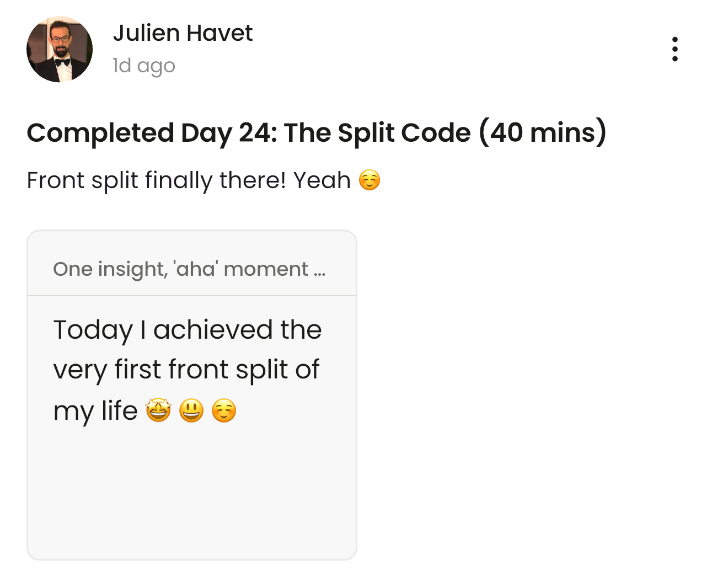This screenshot has width=728, height=582.
Task: Open the Julien Havet profile name link
Action: pos(183,33)
